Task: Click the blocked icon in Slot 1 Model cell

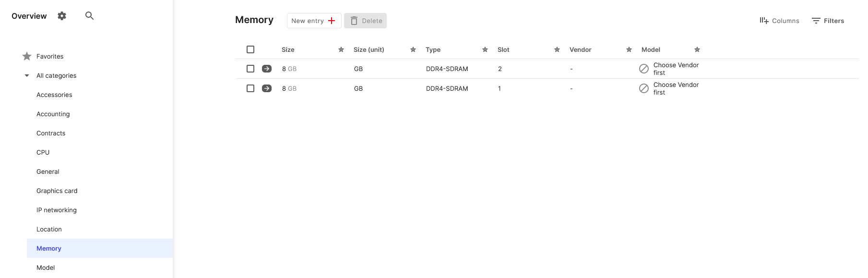Action: 644,88
